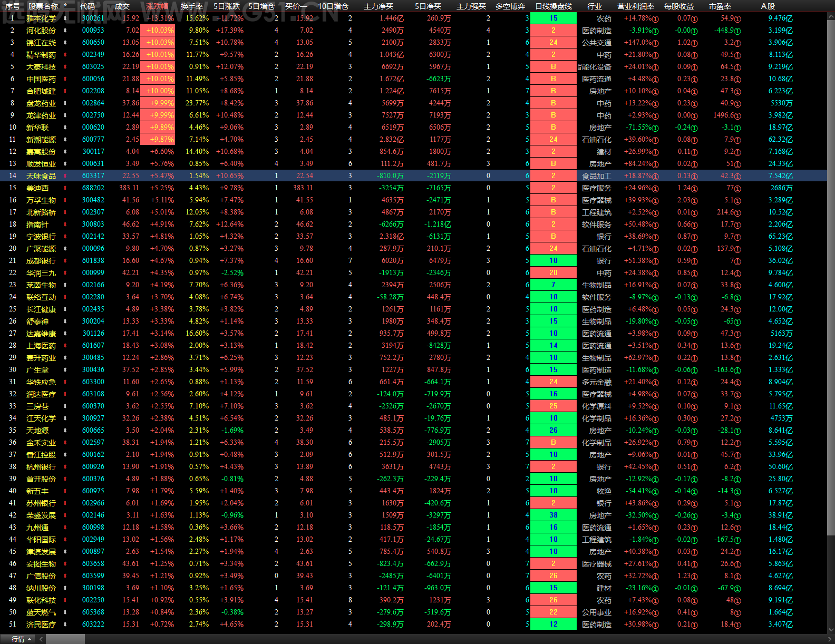Viewport: 835px width, 644px height.
Task: Click the 多元金融 industry cell
Action: coord(597,382)
